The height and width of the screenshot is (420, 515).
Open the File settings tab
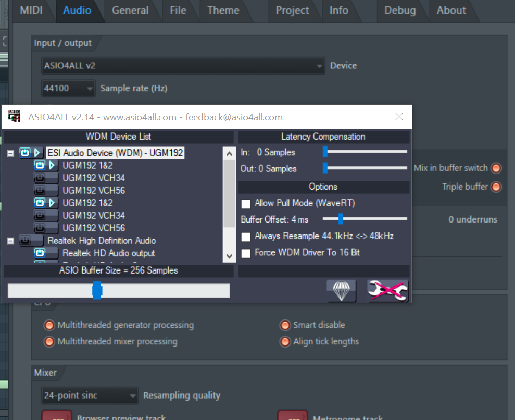pyautogui.click(x=178, y=10)
